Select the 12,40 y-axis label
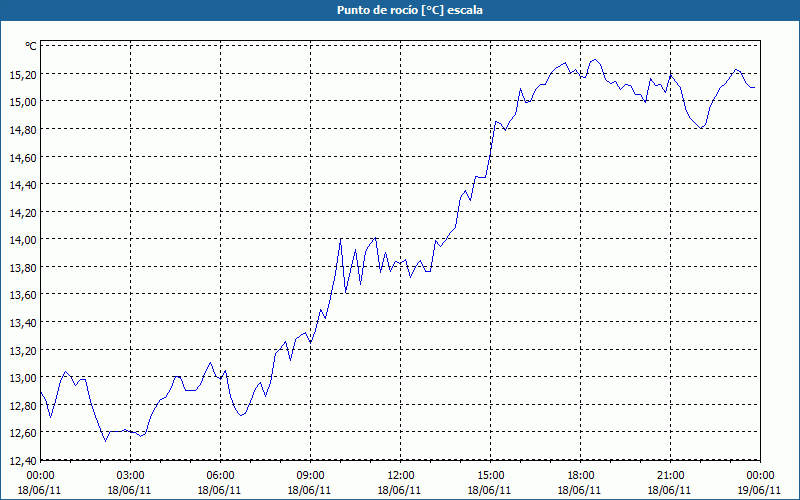The height and width of the screenshot is (500, 800). 23,461
